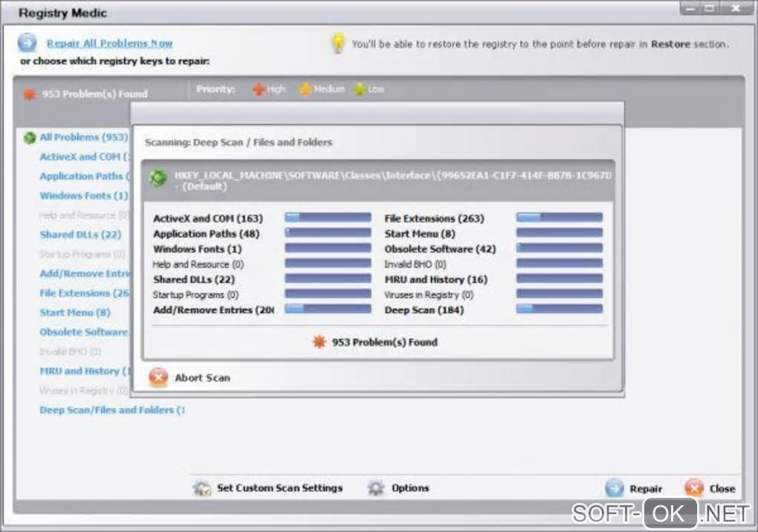Maximize the Registry Medic window

point(710,8)
